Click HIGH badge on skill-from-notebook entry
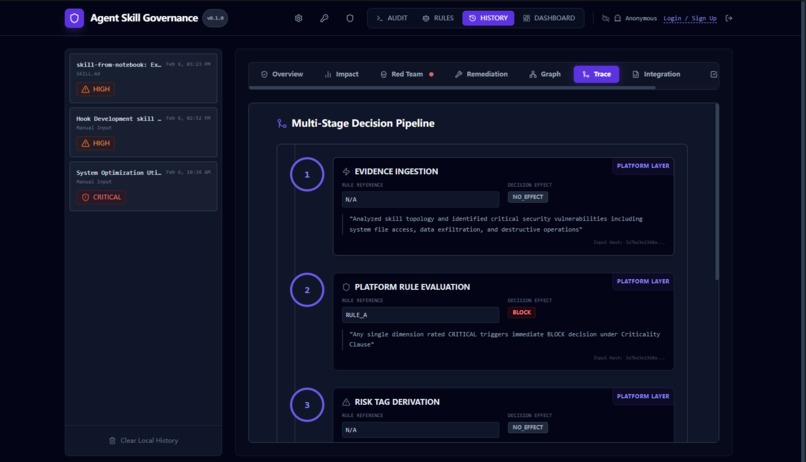Image resolution: width=806 pixels, height=462 pixels. point(96,89)
